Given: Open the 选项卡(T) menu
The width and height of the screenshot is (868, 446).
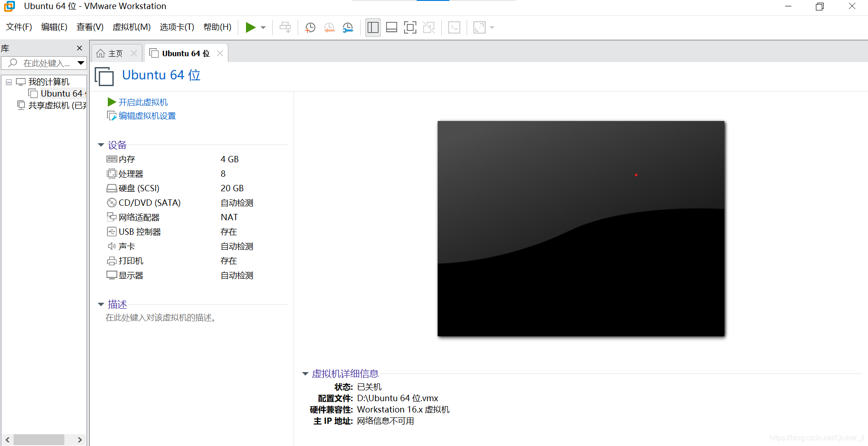Looking at the screenshot, I should 177,27.
